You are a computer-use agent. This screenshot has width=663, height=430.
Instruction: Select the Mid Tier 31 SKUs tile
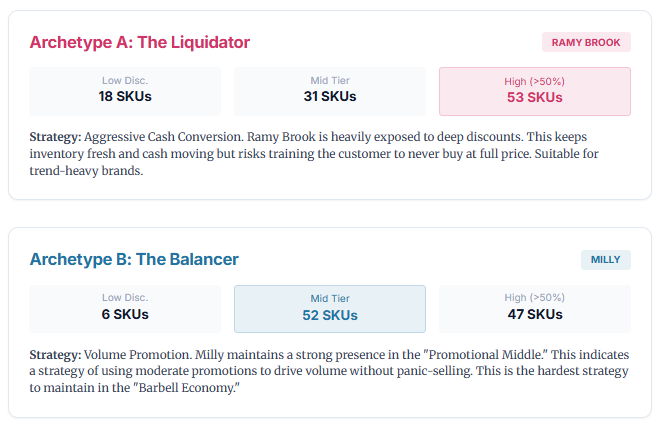point(330,91)
